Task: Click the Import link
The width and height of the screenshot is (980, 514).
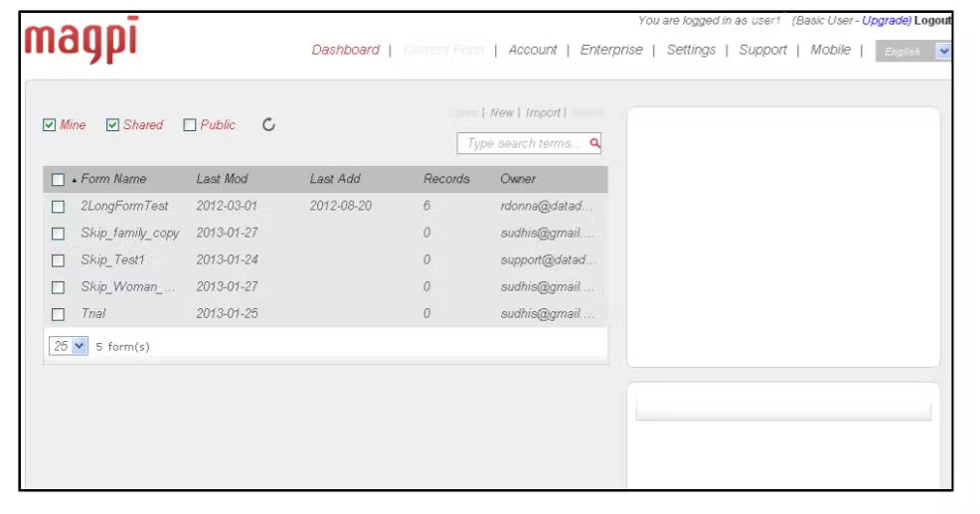Action: 543,113
